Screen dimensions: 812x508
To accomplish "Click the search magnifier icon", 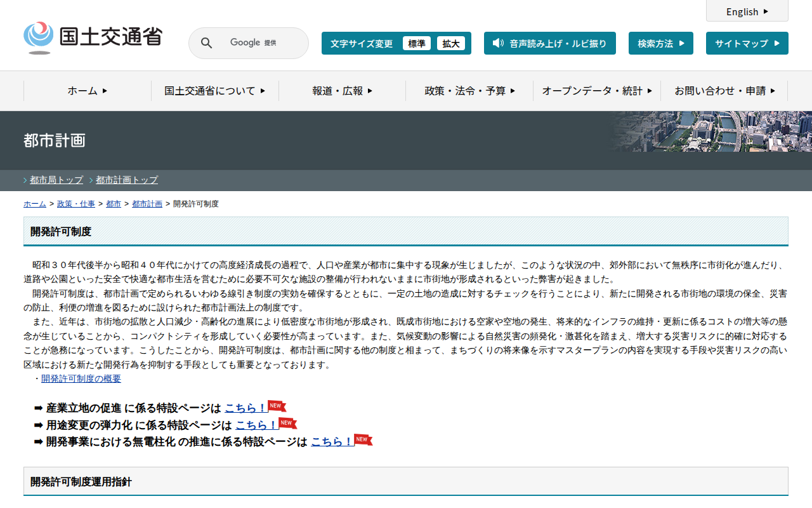I will [206, 43].
